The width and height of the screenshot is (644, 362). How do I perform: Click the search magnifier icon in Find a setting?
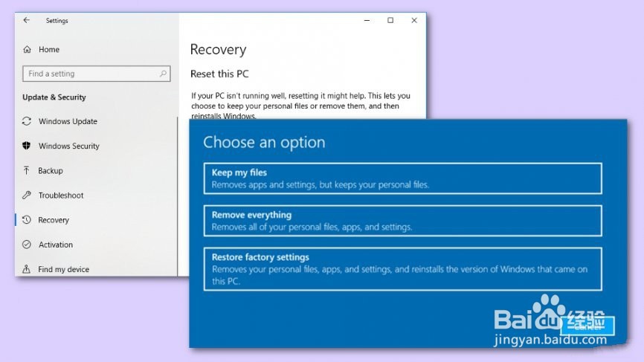click(x=163, y=74)
